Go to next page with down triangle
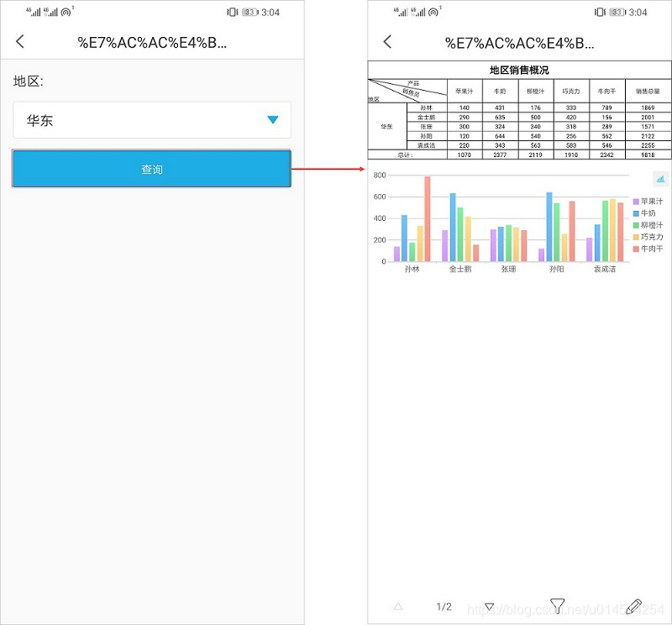 tap(489, 607)
